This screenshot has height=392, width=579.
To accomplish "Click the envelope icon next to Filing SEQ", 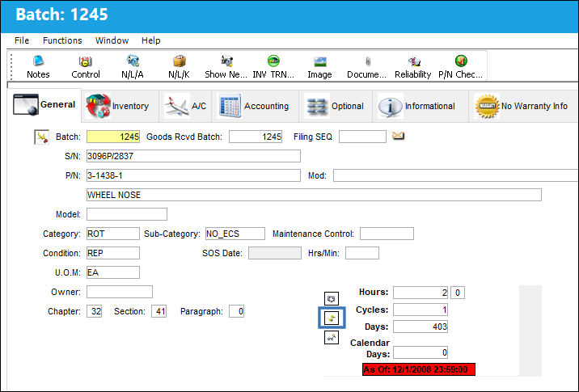I will [x=398, y=136].
